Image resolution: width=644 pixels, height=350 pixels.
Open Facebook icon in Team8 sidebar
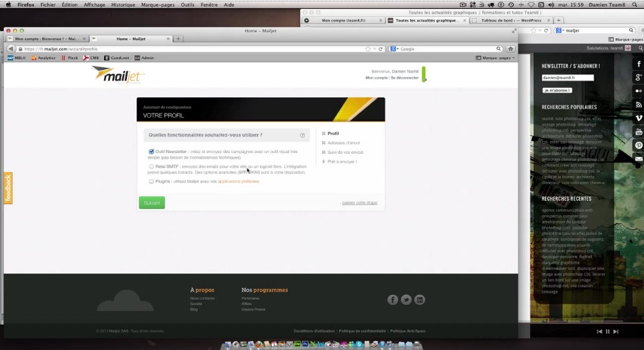639,64
